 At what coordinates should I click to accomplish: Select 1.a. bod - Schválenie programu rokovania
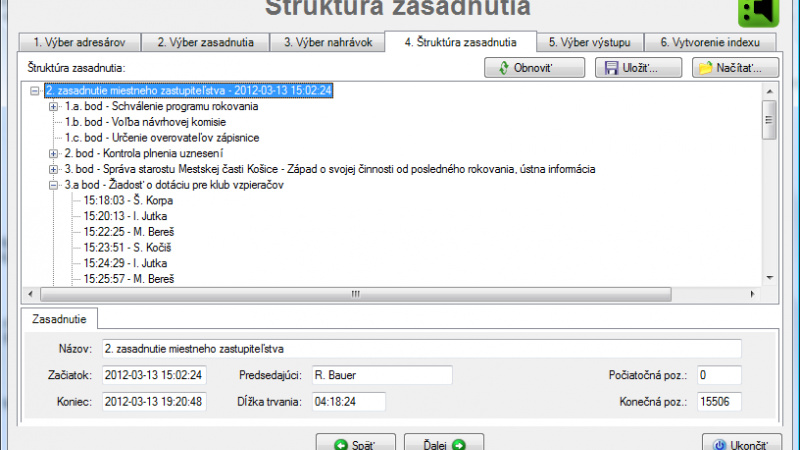pos(161,106)
